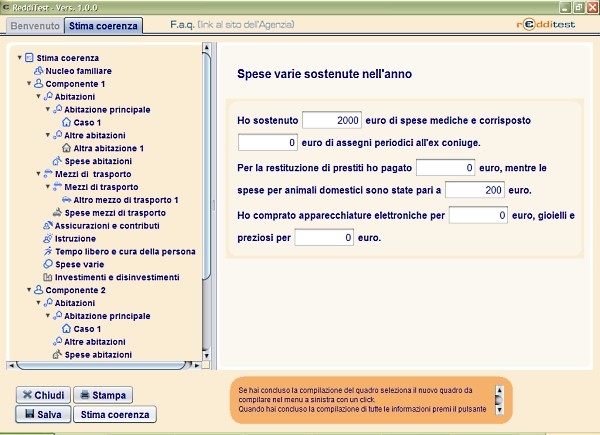Click the Salva button
The width and height of the screenshot is (600, 435).
coord(43,414)
